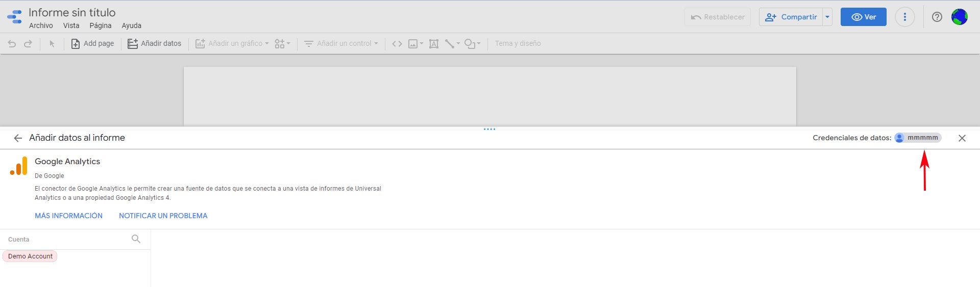Click the Añadir datos al informe heading
Image resolution: width=980 pixels, height=287 pixels.
(x=77, y=138)
